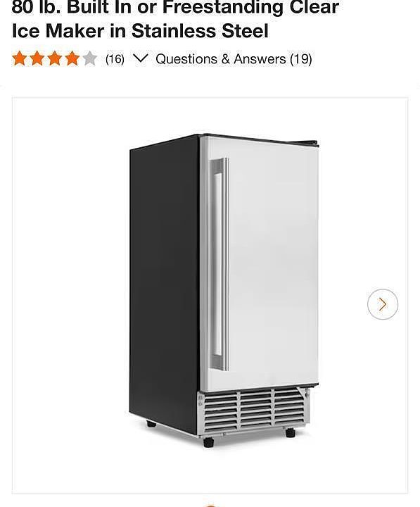420x507 pixels.
Task: Click the fourth orange rating star
Action: (x=72, y=59)
